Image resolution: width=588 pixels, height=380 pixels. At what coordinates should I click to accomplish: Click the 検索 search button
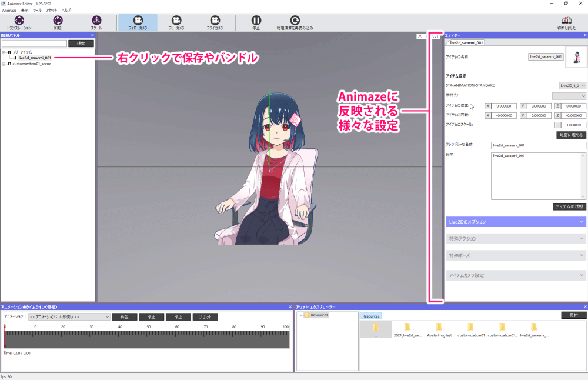point(81,44)
